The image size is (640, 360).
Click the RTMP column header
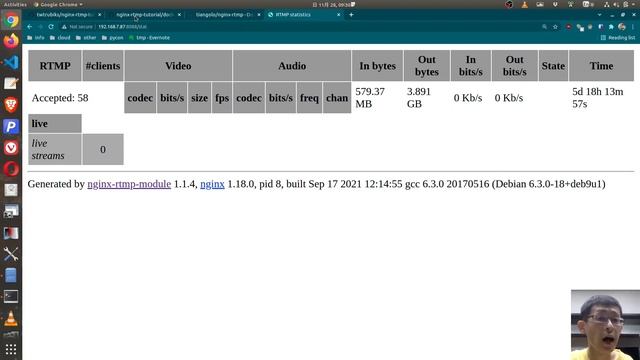(55, 66)
